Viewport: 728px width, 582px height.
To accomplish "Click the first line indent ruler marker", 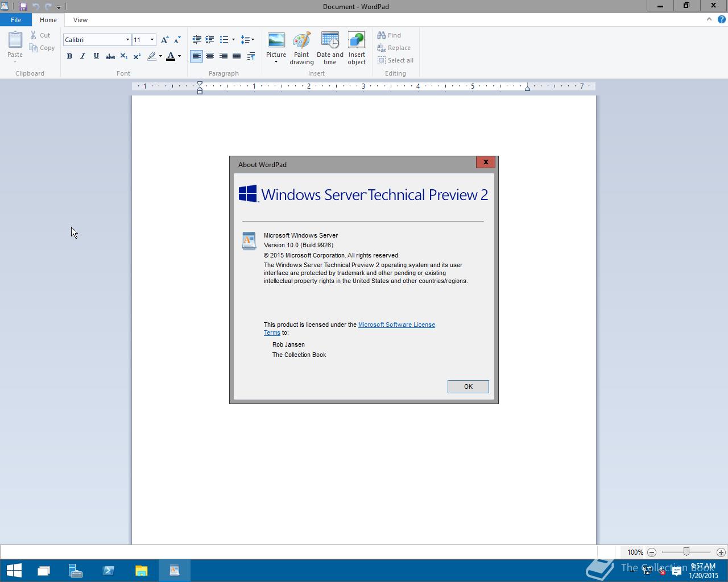I will coord(200,84).
